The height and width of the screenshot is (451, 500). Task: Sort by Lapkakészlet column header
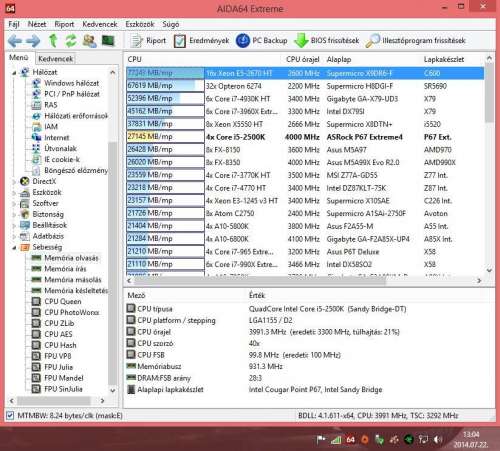point(444,60)
